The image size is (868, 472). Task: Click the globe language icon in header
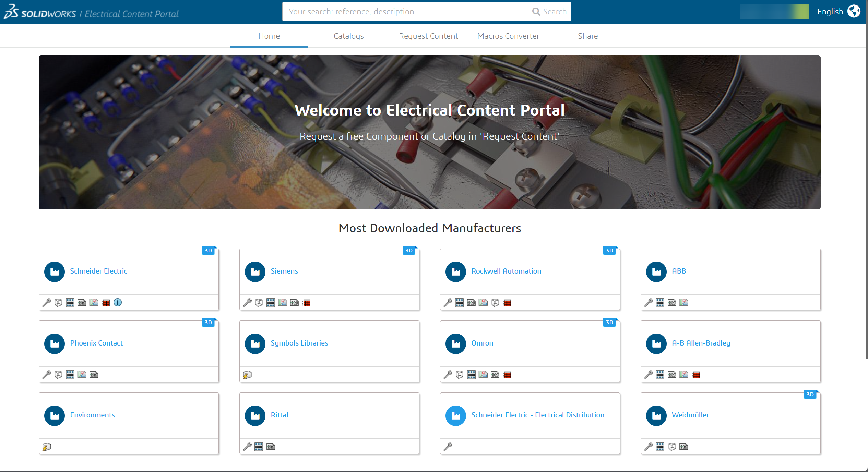[854, 11]
